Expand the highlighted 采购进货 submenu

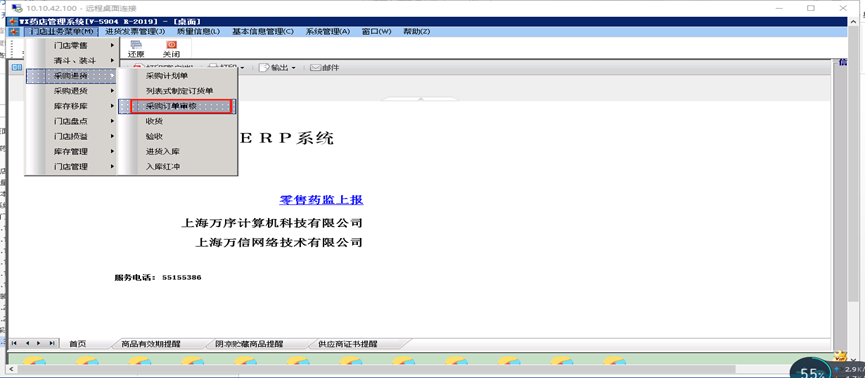click(x=72, y=76)
